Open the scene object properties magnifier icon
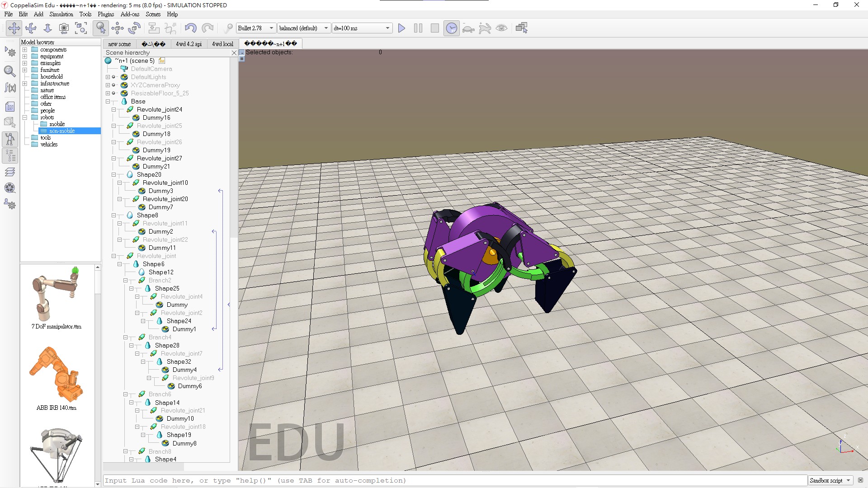This screenshot has height=488, width=868. pos(10,71)
